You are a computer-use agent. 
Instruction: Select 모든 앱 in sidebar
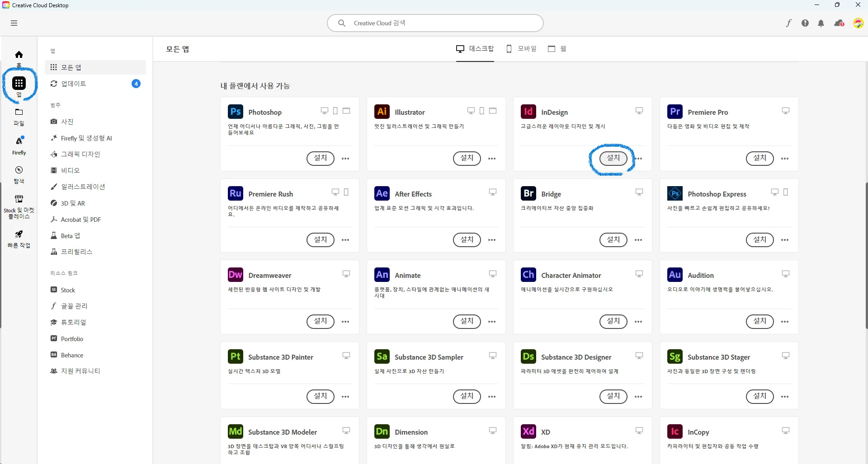pyautogui.click(x=95, y=67)
